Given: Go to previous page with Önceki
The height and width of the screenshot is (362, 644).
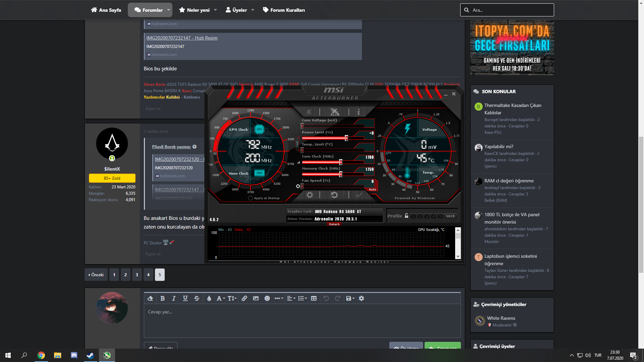Looking at the screenshot, I should tap(96, 275).
